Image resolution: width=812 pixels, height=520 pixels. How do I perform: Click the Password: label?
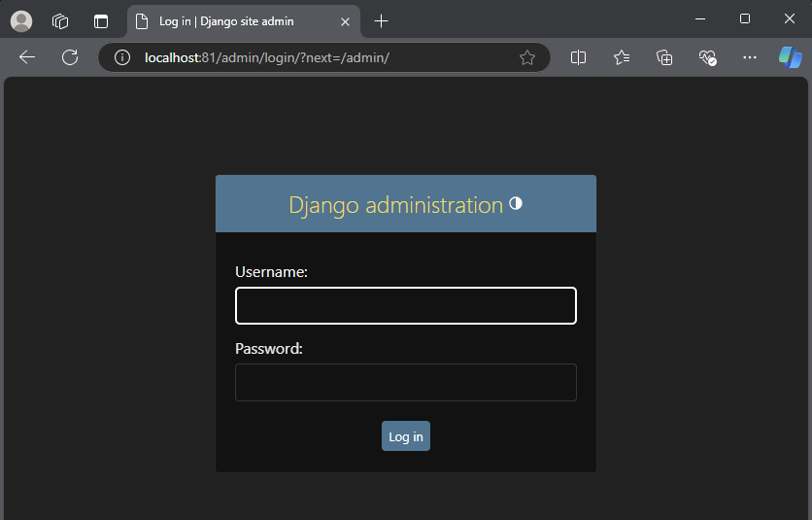[269, 348]
